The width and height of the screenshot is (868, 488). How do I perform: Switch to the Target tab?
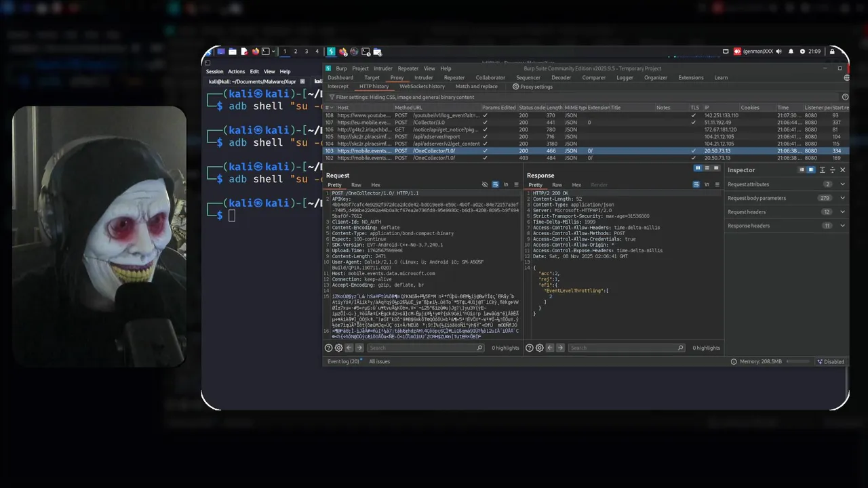(x=372, y=77)
